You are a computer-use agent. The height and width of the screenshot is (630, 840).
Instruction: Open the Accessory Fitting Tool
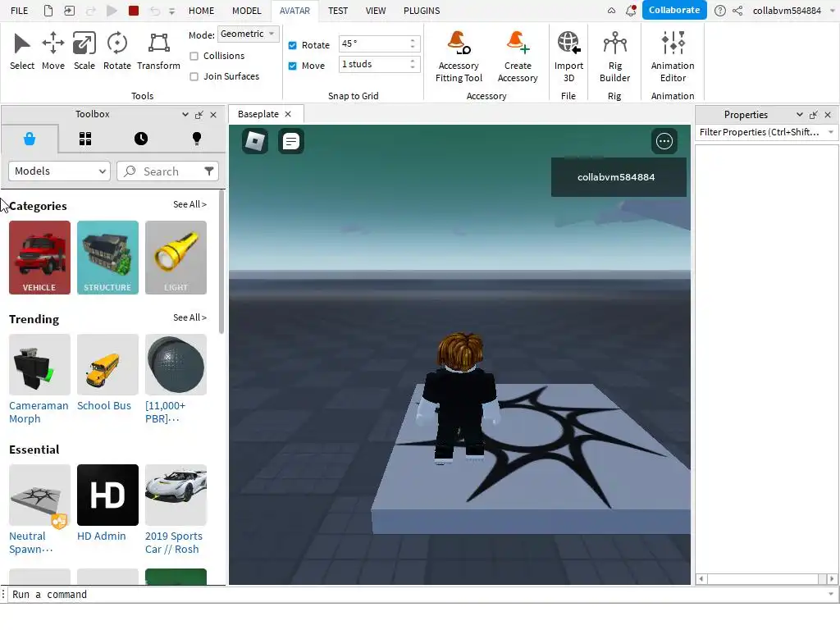click(x=459, y=57)
